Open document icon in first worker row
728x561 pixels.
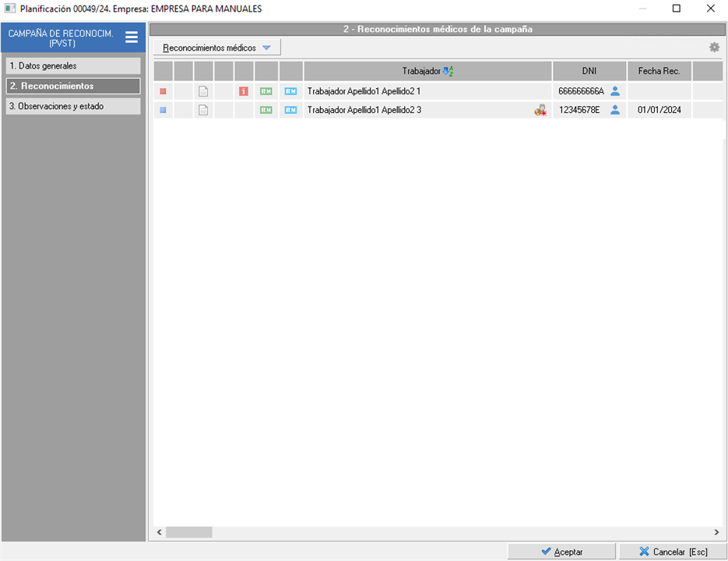point(203,91)
